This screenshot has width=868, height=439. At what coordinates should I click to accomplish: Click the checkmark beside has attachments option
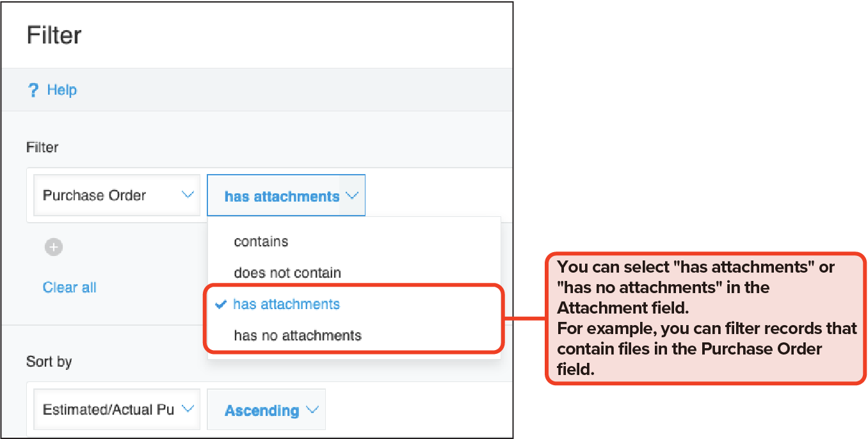221,305
